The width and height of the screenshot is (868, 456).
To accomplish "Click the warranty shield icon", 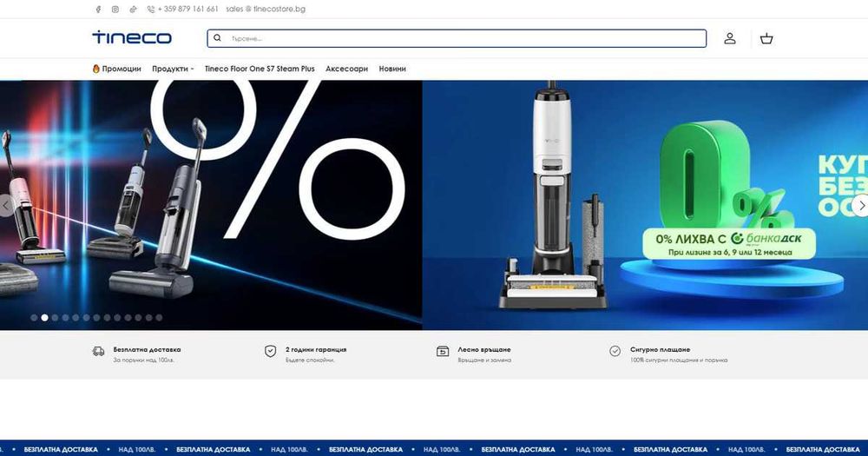I will 270,351.
